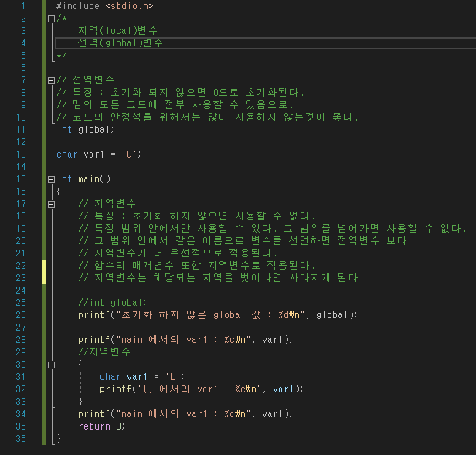Click the closing '*/' on line 5
Screen dimensions: 476x455
[x=62, y=56]
